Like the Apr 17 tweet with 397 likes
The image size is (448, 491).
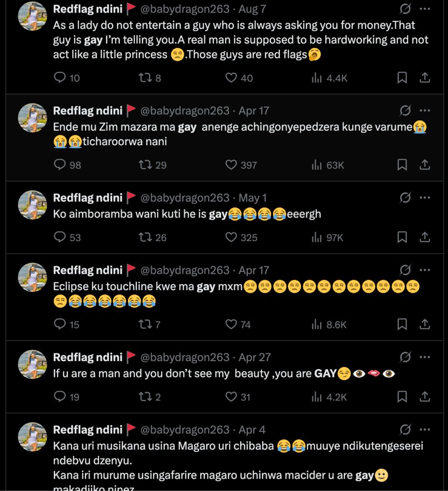(231, 165)
